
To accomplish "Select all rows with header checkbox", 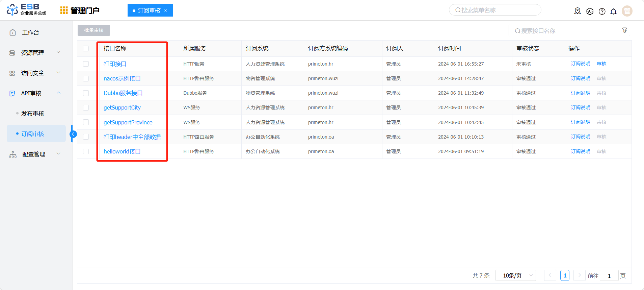I will 86,49.
